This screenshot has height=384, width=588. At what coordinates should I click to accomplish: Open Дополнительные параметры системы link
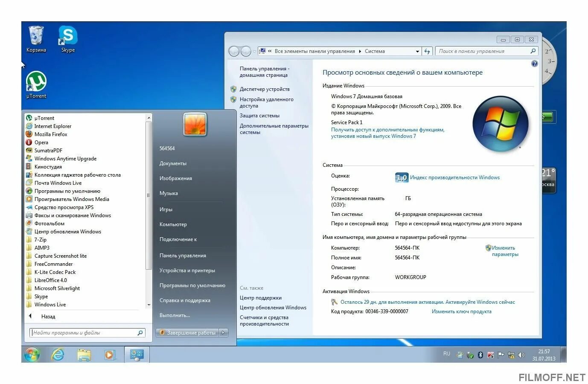(274, 129)
